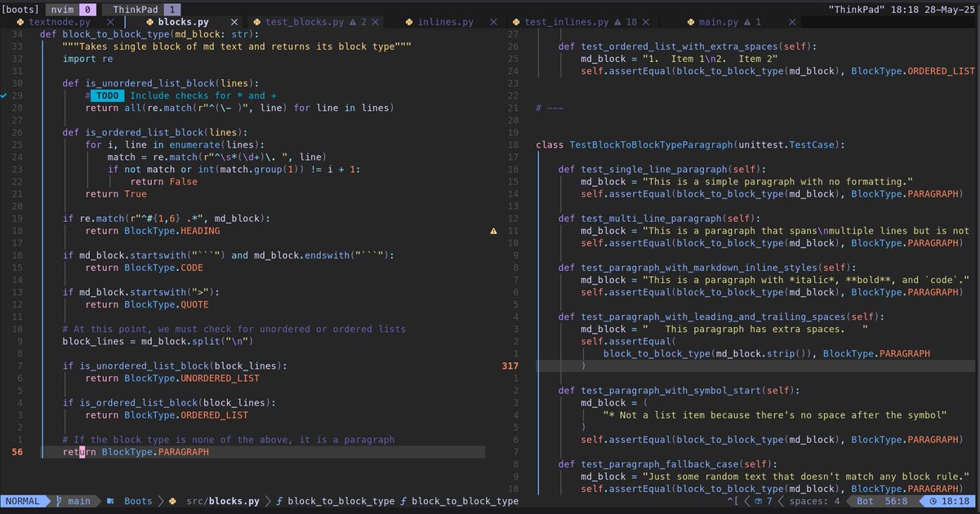Image resolution: width=980 pixels, height=514 pixels.
Task: Click the Python icon on test_inlines.py tab
Action: (517, 22)
